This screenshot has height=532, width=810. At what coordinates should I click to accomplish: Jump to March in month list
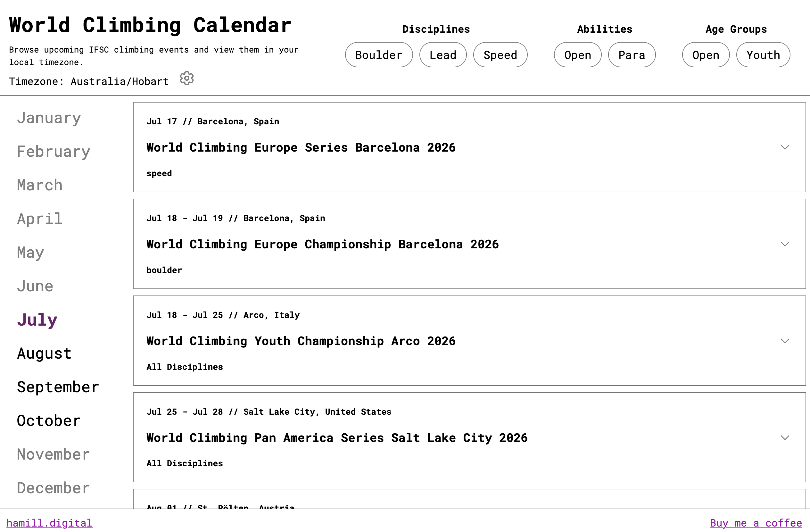tap(40, 185)
